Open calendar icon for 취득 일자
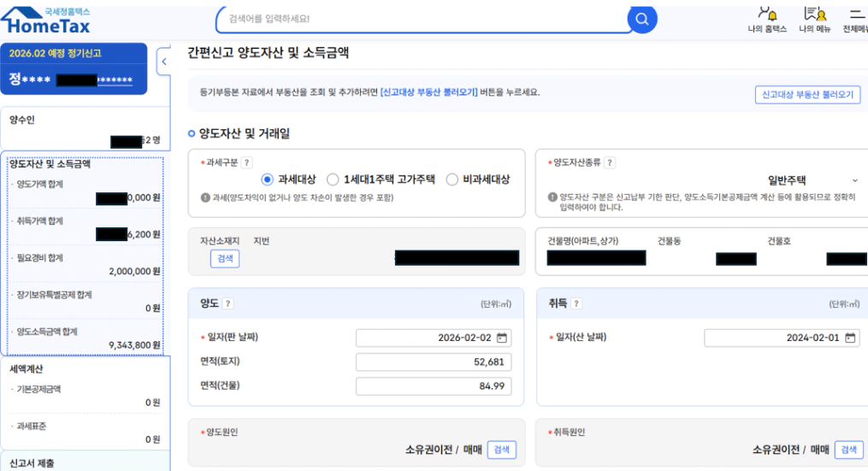 (850, 338)
